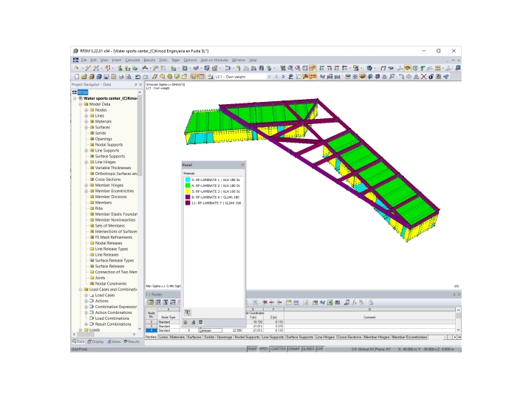Select the Nodal Supports tree item

click(109, 145)
